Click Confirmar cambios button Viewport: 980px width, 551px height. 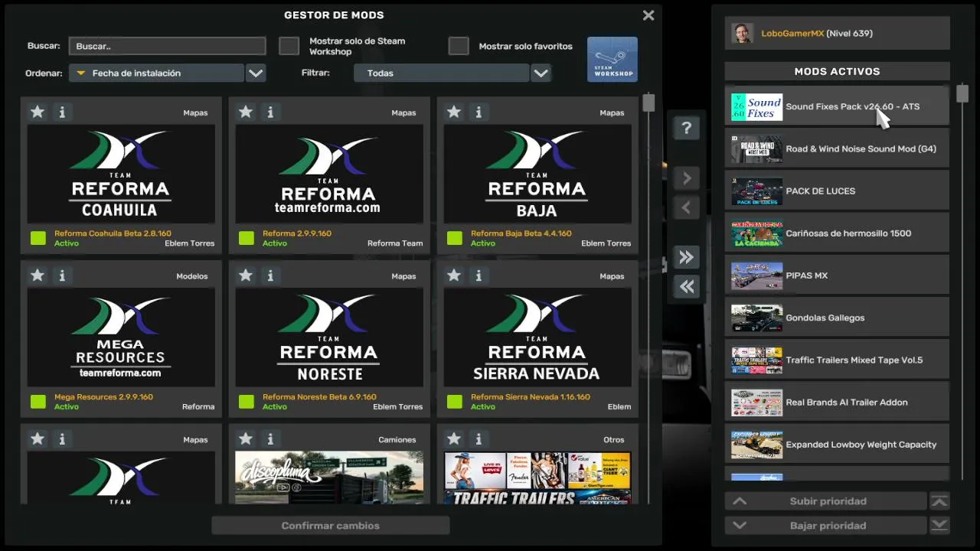click(331, 526)
